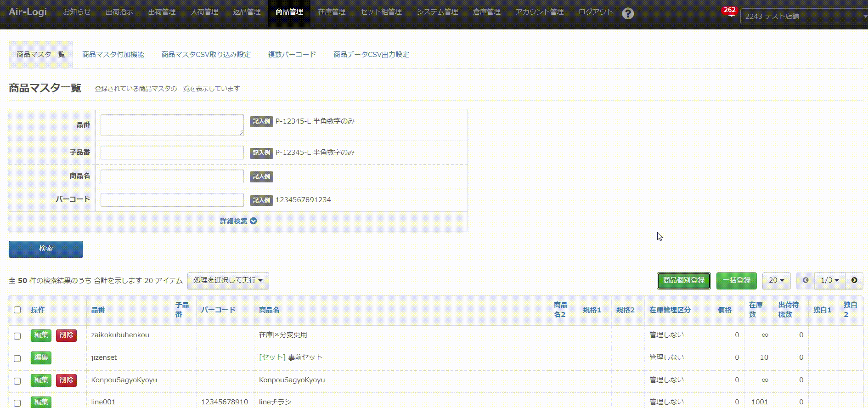
Task: Check the jizenset row checkbox
Action: [x=17, y=358]
